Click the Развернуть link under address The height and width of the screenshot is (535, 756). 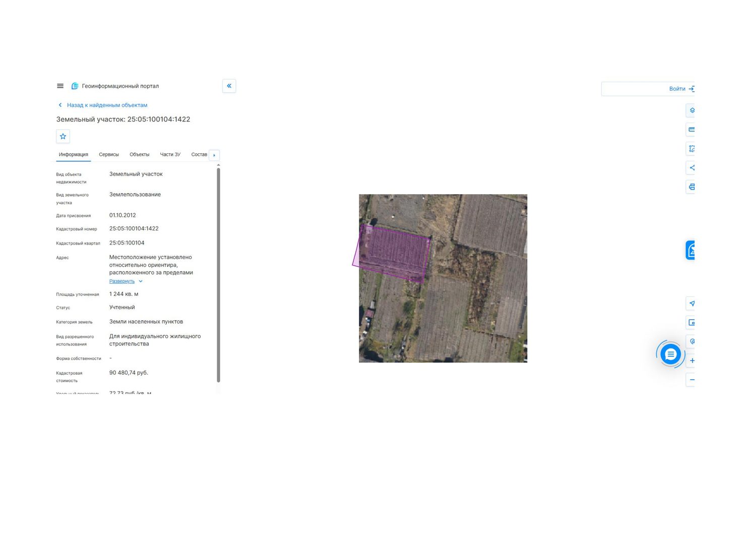tap(122, 281)
